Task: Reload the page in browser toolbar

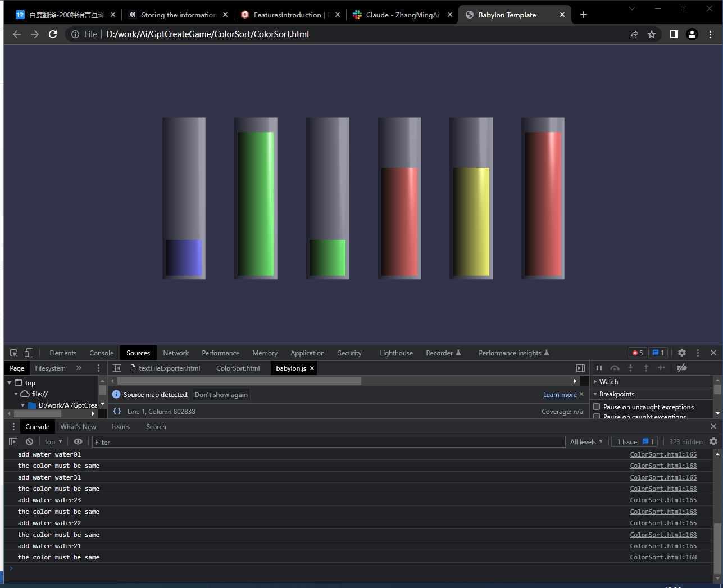Action: (53, 34)
